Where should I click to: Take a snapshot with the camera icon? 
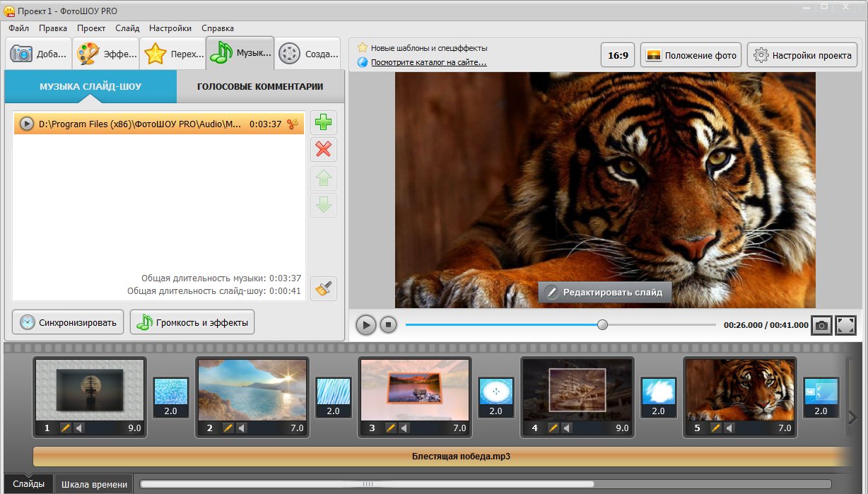[x=821, y=325]
